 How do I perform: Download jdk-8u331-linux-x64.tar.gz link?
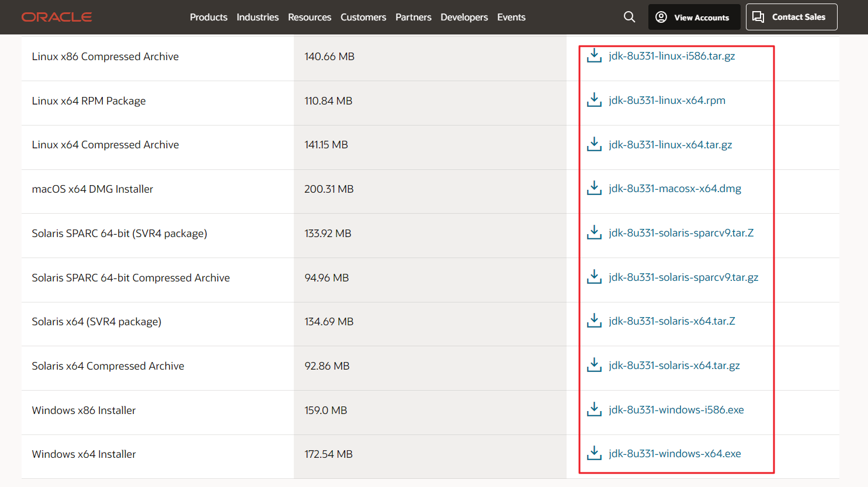click(x=671, y=145)
